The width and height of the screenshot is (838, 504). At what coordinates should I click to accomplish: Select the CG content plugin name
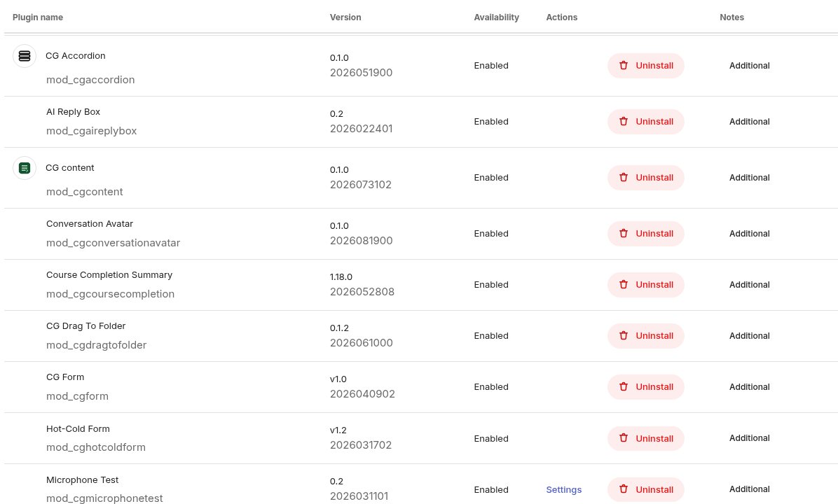70,167
